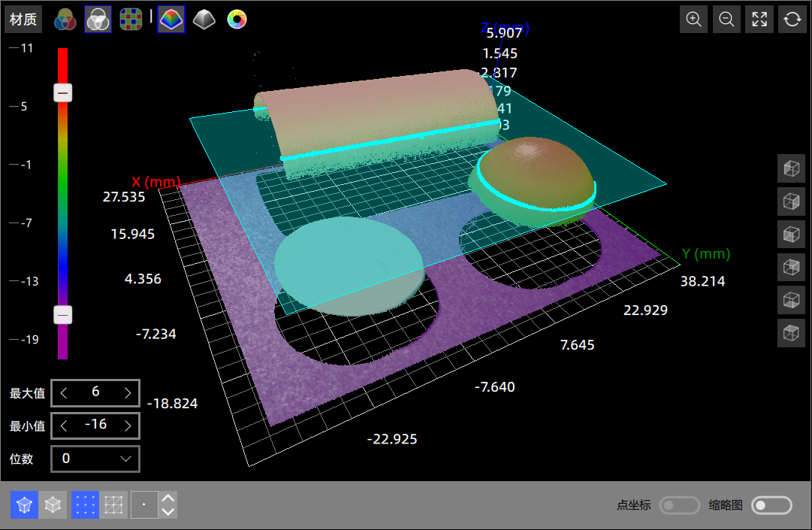The width and height of the screenshot is (812, 530).
Task: Click the zoom out magnifier icon
Action: click(726, 20)
